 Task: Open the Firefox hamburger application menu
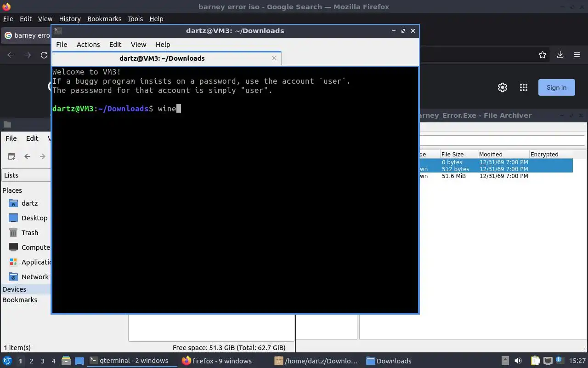click(x=577, y=55)
